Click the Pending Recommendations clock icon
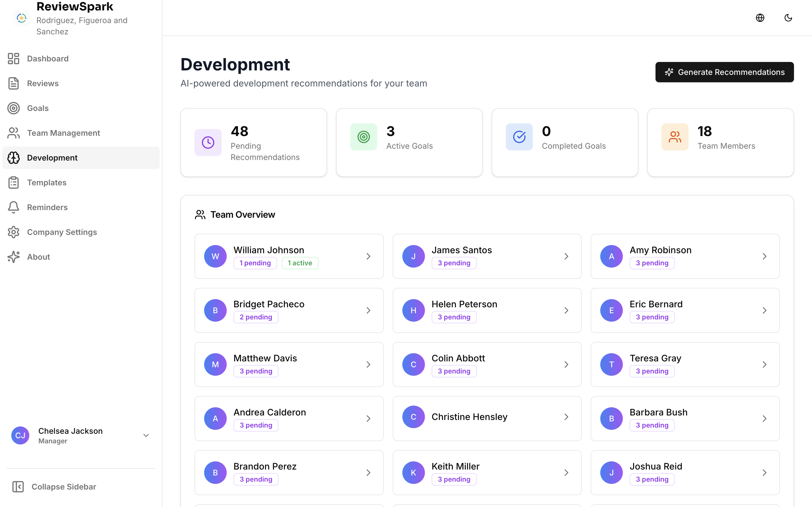 click(208, 143)
